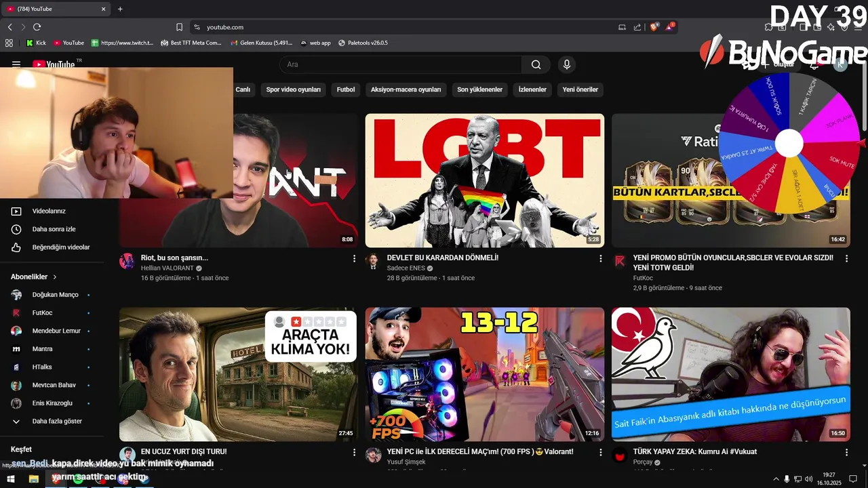Open Brave Rewards triangle icon
The width and height of the screenshot is (868, 488).
pyautogui.click(x=670, y=27)
